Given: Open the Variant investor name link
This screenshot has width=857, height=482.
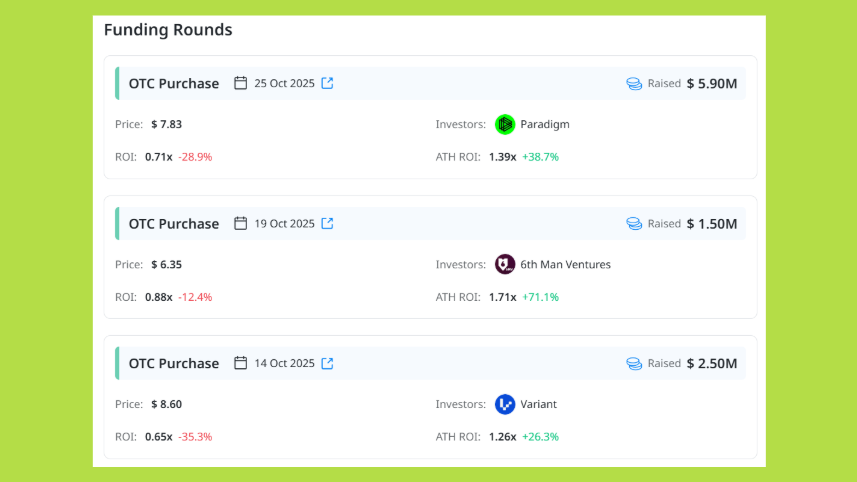Looking at the screenshot, I should 539,404.
